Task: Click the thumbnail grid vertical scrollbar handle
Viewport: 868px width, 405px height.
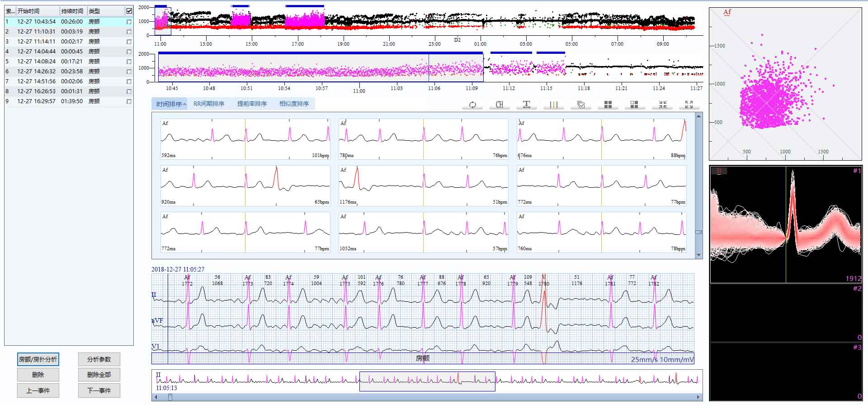Action: click(x=698, y=232)
